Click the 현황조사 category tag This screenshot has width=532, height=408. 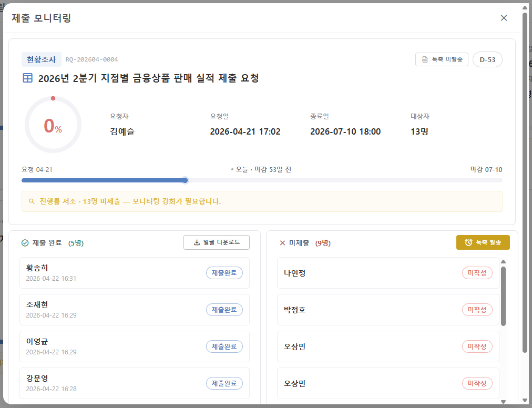42,59
